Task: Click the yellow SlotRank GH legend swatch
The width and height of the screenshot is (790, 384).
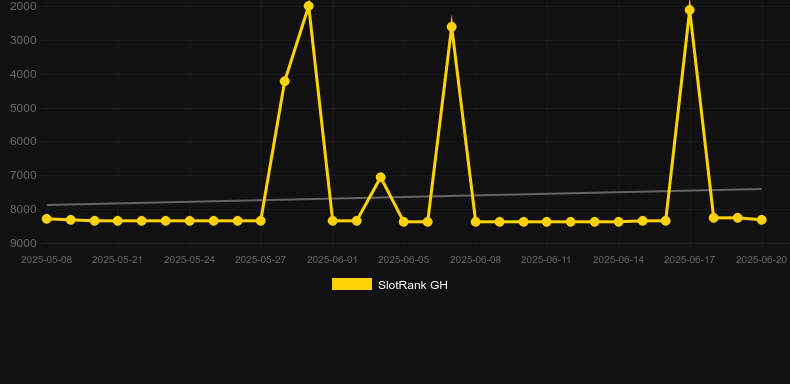Action: pyautogui.click(x=352, y=284)
